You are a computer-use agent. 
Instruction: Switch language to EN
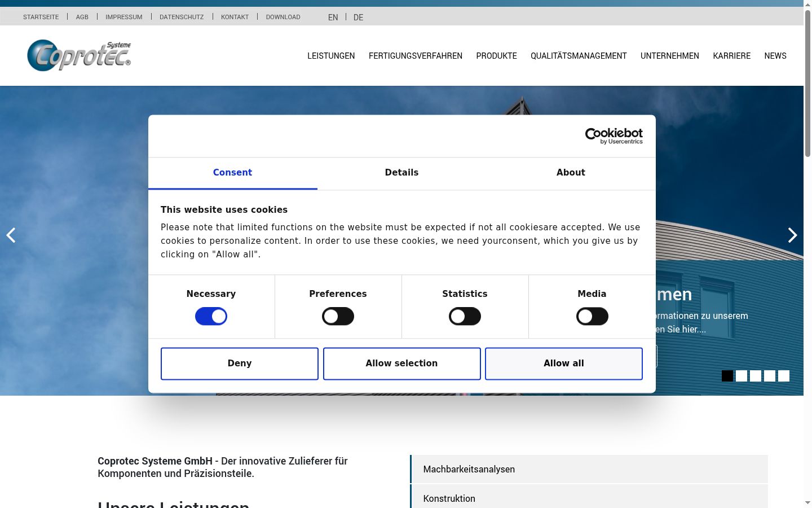pos(333,17)
